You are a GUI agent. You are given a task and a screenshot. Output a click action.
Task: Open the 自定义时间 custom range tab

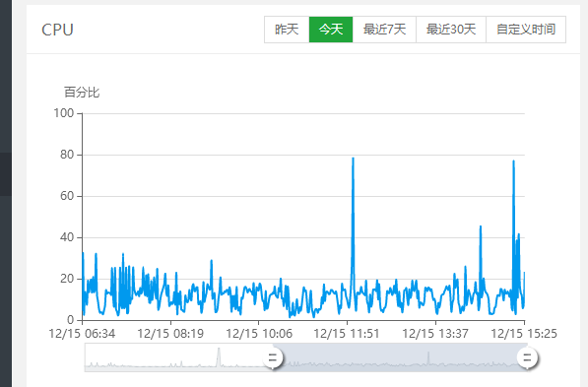526,30
